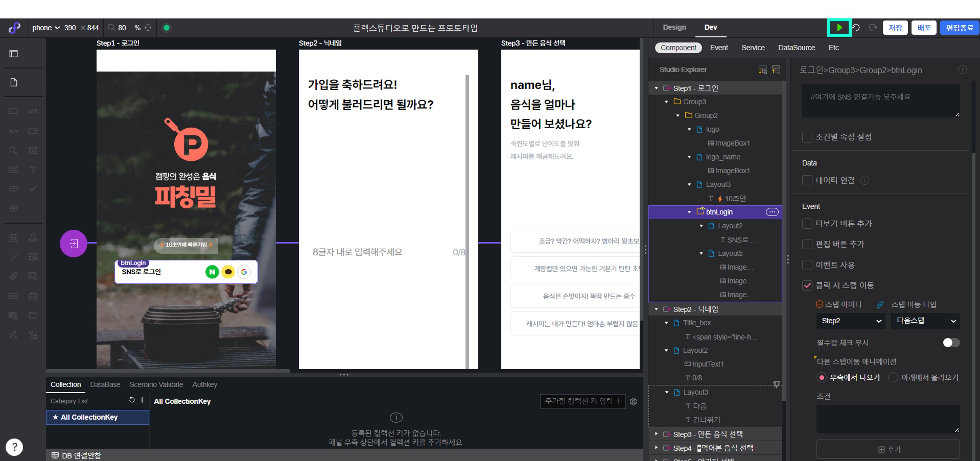Uncheck the 클릭 시 스텝 이동 checkbox
Image resolution: width=980 pixels, height=461 pixels.
pyautogui.click(x=807, y=285)
